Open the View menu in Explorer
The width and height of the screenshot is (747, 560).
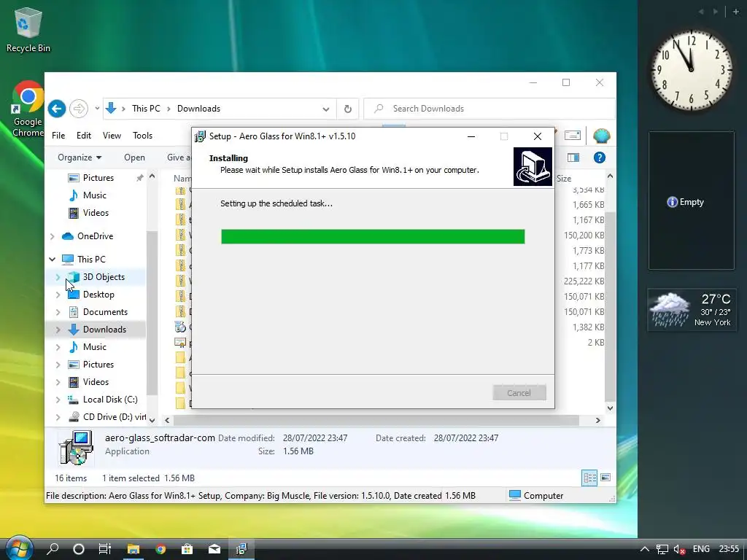[x=112, y=136]
